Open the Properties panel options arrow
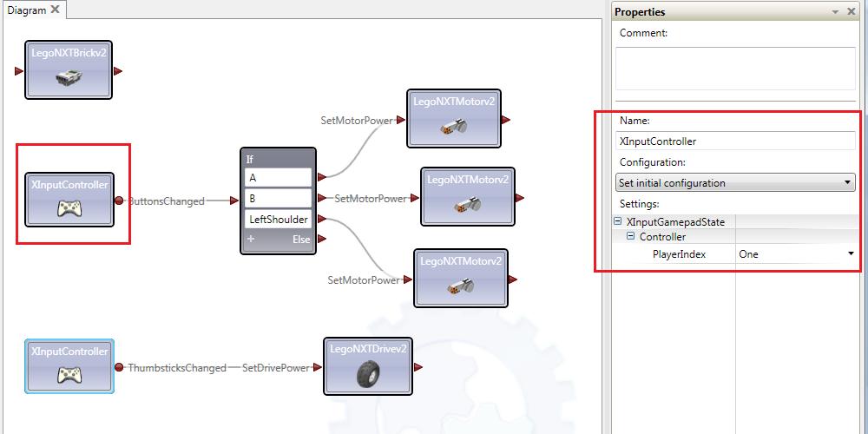Viewport: 868px width, 434px height. 835,11
